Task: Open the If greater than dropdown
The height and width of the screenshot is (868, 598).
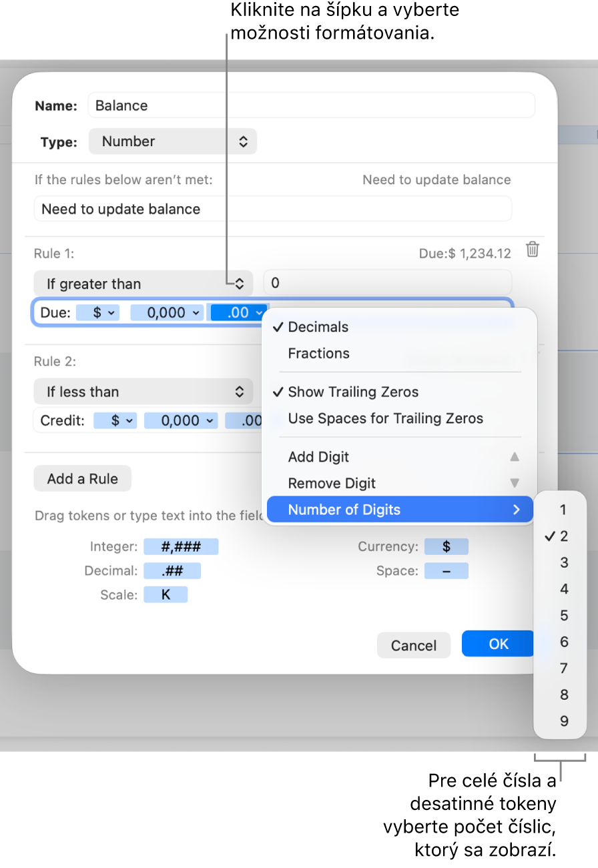Action: [143, 284]
